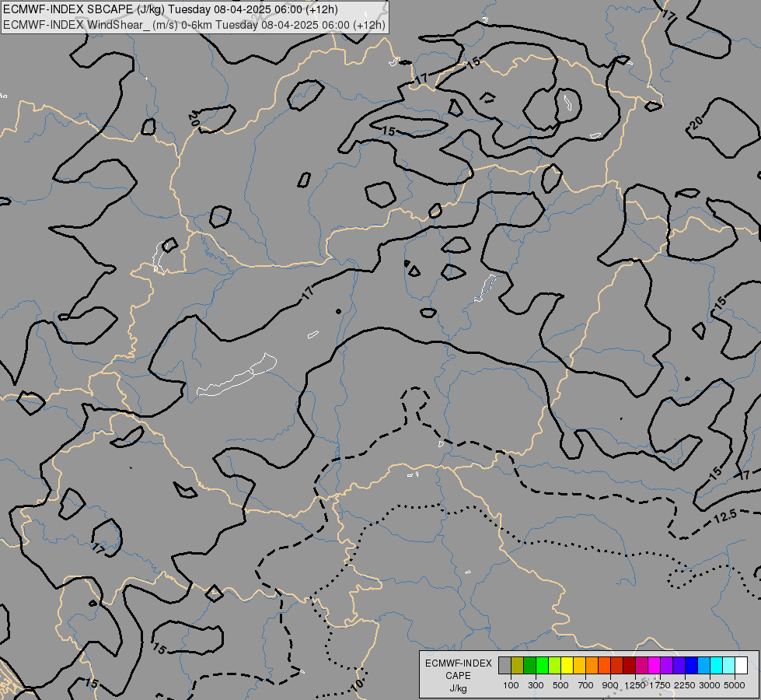The width and height of the screenshot is (761, 700).
Task: Select the bright magenta legend swatch
Action: (655, 665)
